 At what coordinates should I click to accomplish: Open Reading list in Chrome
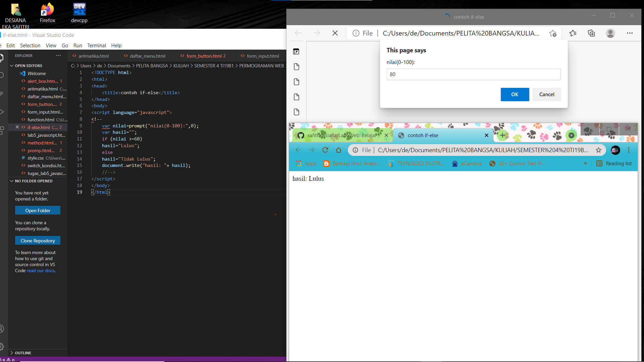tap(614, 164)
